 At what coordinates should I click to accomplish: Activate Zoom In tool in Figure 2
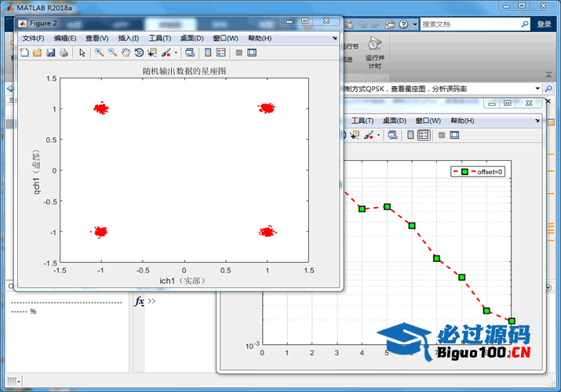pyautogui.click(x=100, y=53)
